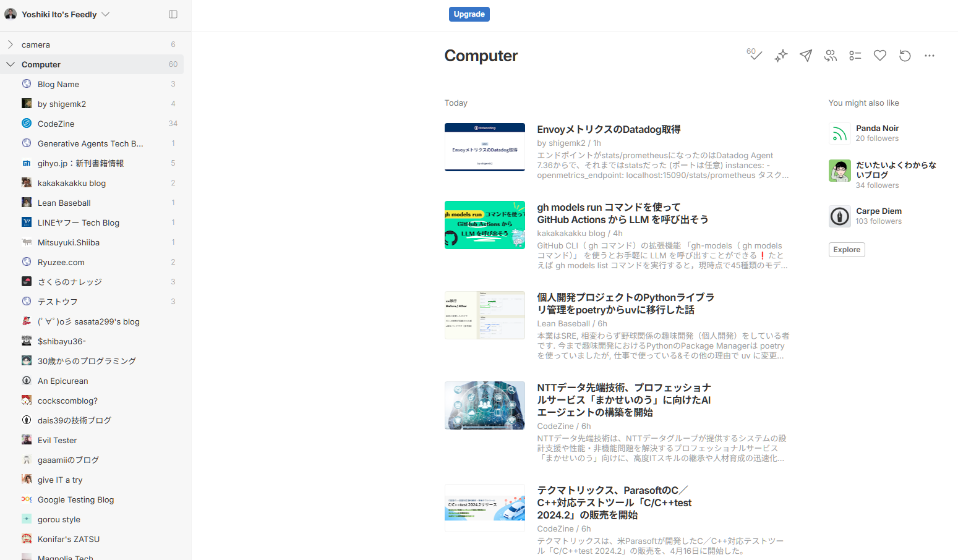The height and width of the screenshot is (560, 958).
Task: Click the Computer page heading
Action: 481,56
